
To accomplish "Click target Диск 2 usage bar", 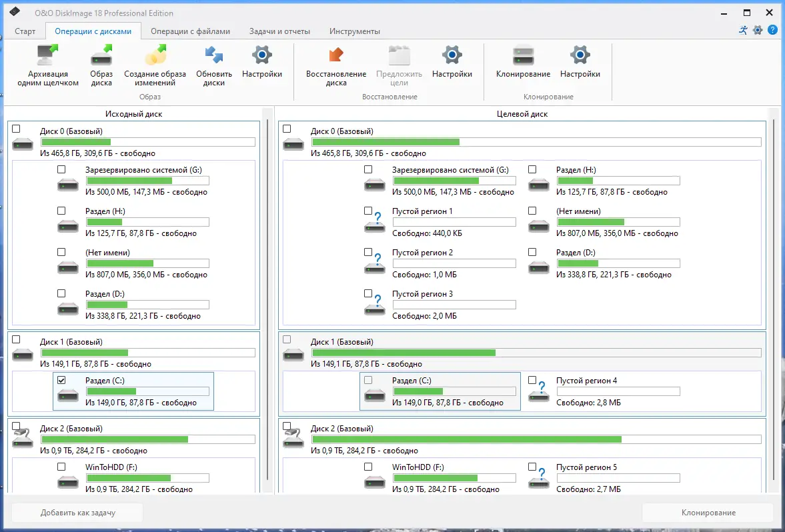I will point(536,439).
